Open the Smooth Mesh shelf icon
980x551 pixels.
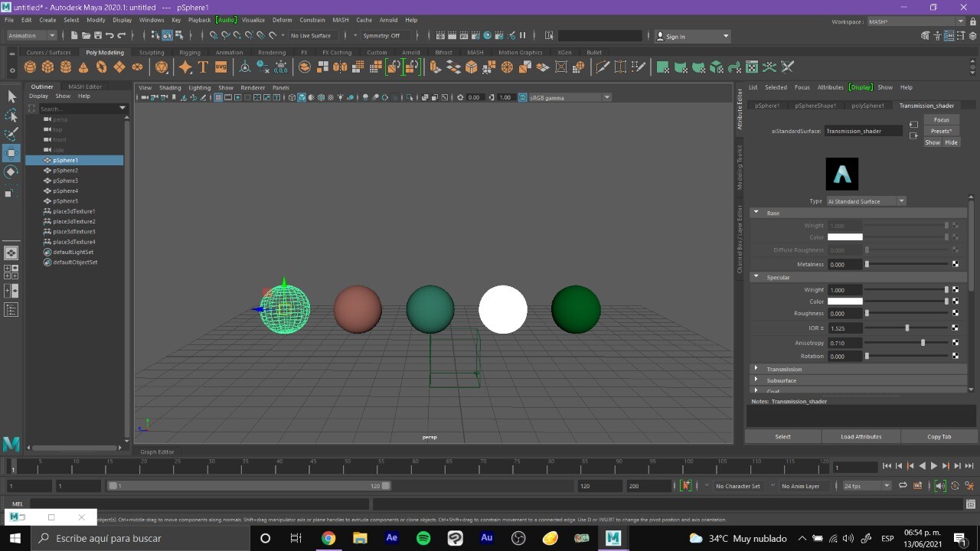coord(304,67)
